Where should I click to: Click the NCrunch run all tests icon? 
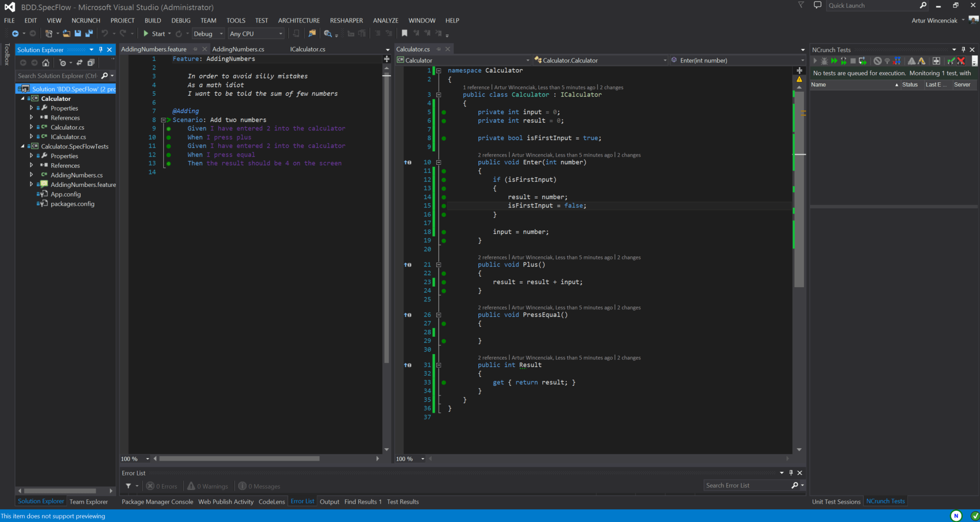pyautogui.click(x=834, y=61)
